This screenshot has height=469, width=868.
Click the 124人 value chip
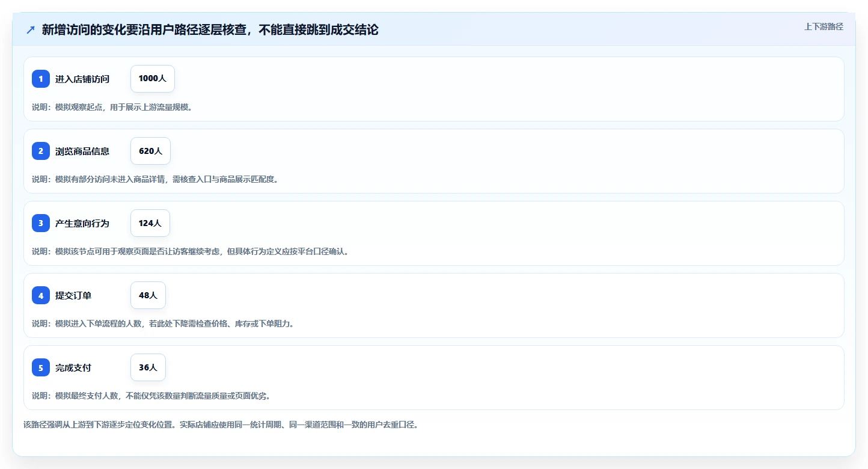(150, 223)
